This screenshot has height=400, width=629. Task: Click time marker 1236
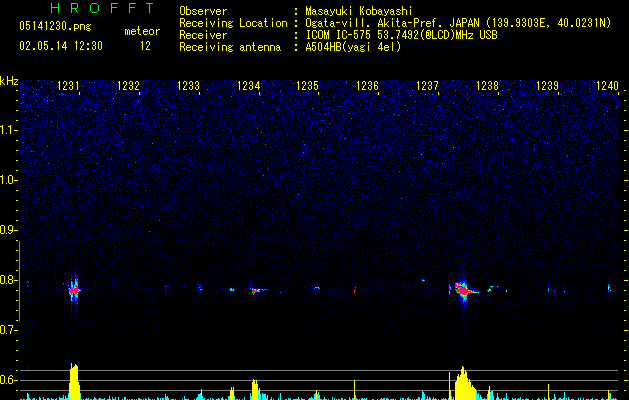coord(367,85)
